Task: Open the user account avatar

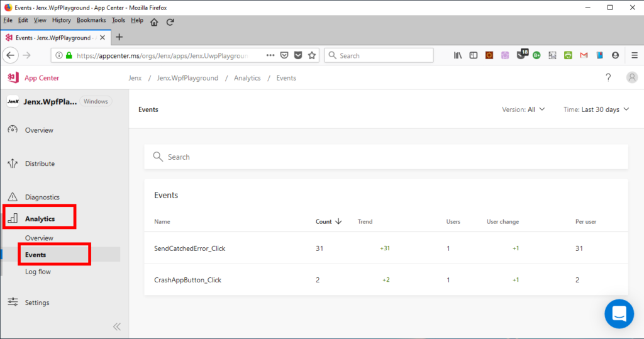Action: click(631, 77)
